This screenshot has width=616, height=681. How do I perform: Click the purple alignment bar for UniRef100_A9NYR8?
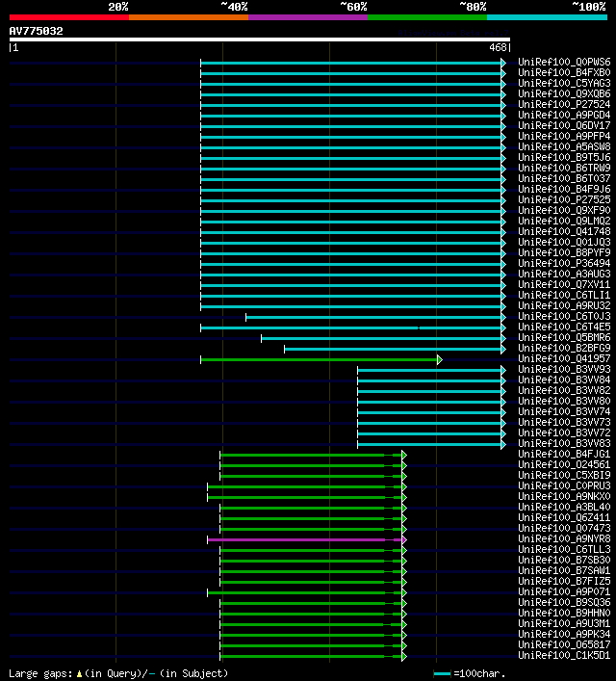(x=305, y=539)
